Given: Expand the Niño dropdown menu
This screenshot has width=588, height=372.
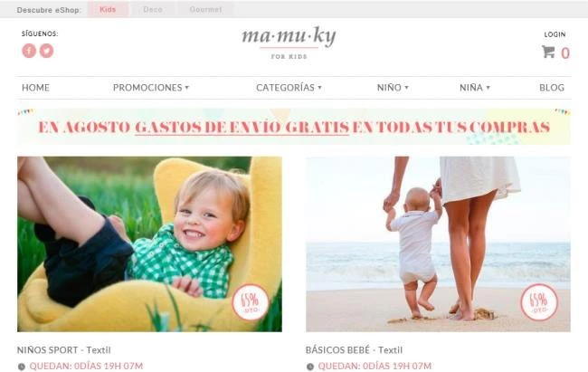Looking at the screenshot, I should (x=393, y=88).
